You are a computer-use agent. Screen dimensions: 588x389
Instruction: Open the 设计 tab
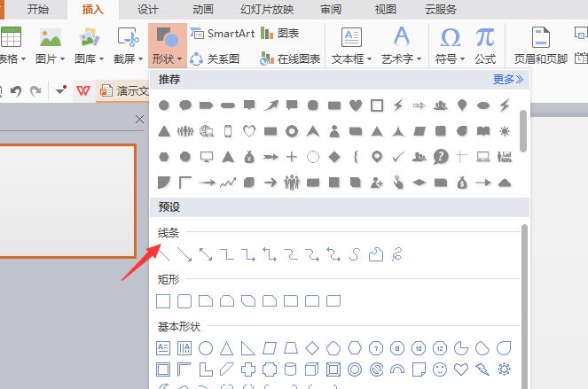pos(148,10)
